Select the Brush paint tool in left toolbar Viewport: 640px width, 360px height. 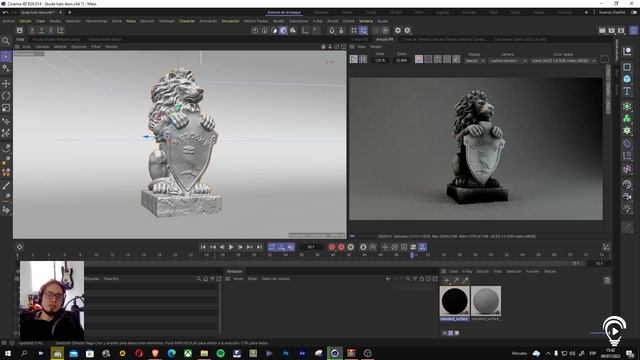(x=6, y=186)
